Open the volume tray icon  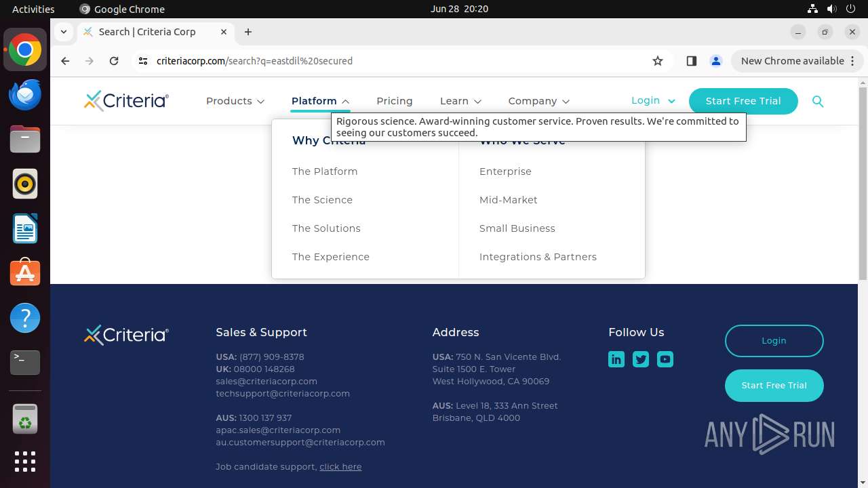point(832,9)
